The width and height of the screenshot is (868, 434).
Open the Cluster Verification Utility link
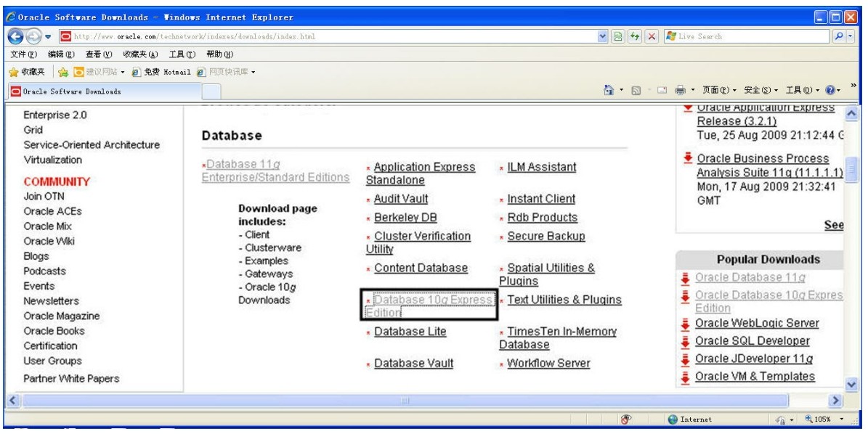coord(418,242)
